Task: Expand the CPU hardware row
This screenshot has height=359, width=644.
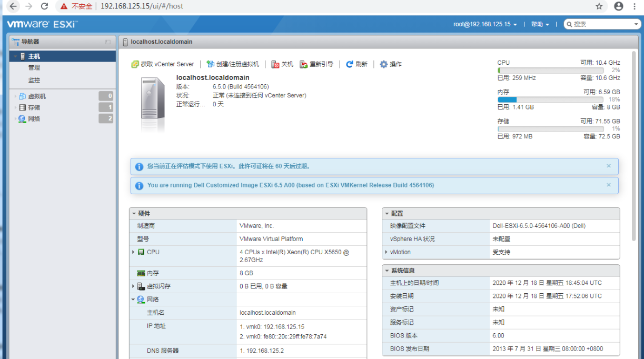Action: (133, 252)
